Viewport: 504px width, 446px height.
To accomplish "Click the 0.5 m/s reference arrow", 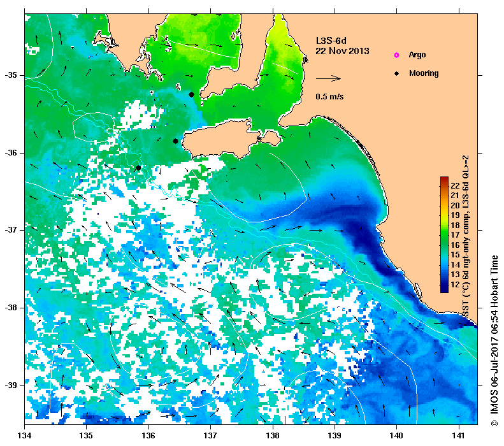I will point(328,78).
